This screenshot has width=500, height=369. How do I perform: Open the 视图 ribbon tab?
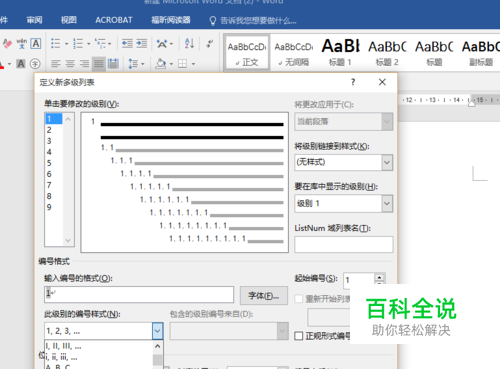pyautogui.click(x=69, y=20)
